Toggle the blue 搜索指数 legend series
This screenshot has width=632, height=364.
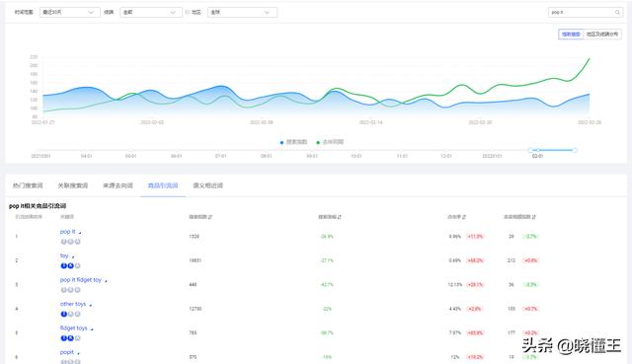[293, 142]
